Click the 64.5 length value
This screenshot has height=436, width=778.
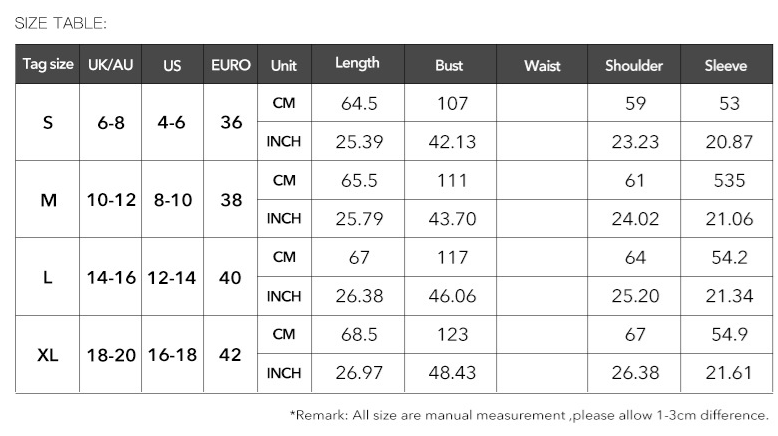point(358,103)
